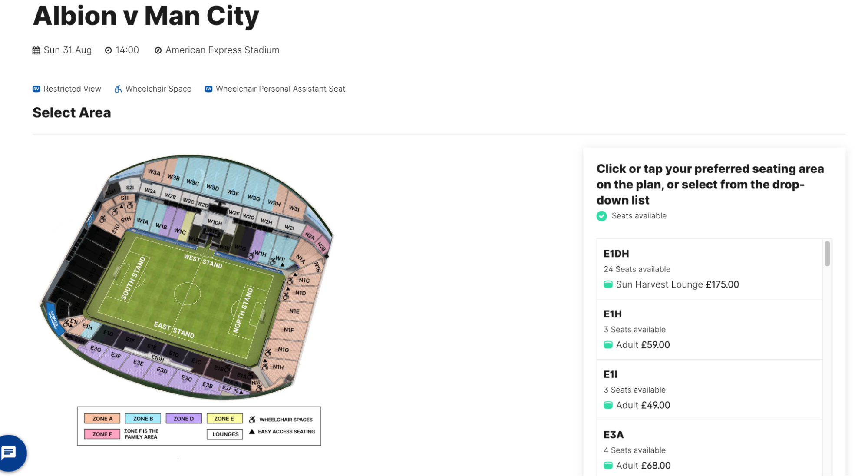
Task: Click the RV Restricted View badge icon
Action: point(36,89)
